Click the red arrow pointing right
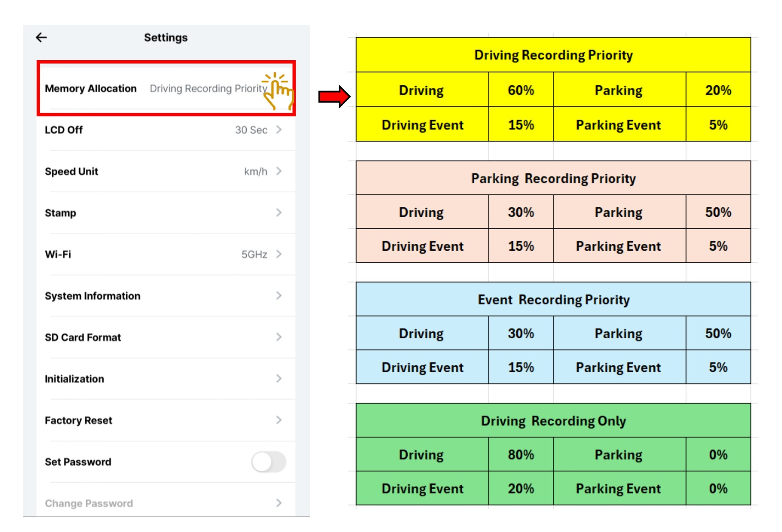The image size is (782, 532). coord(334,97)
